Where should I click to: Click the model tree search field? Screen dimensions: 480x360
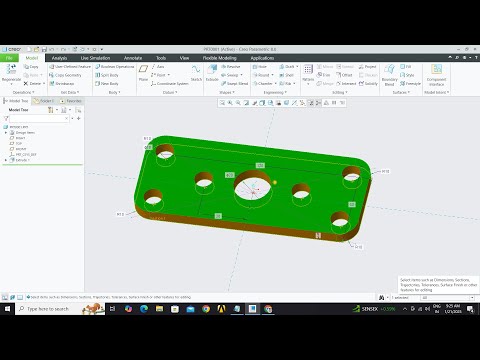39,118
